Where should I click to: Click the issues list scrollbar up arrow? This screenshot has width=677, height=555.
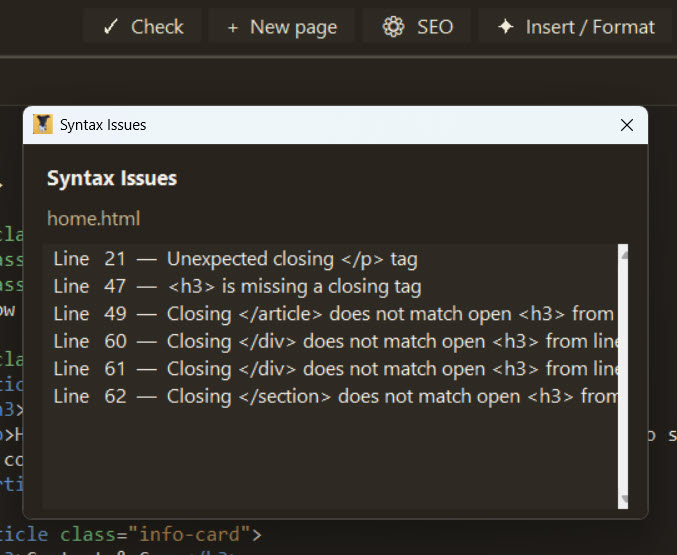(x=623, y=255)
